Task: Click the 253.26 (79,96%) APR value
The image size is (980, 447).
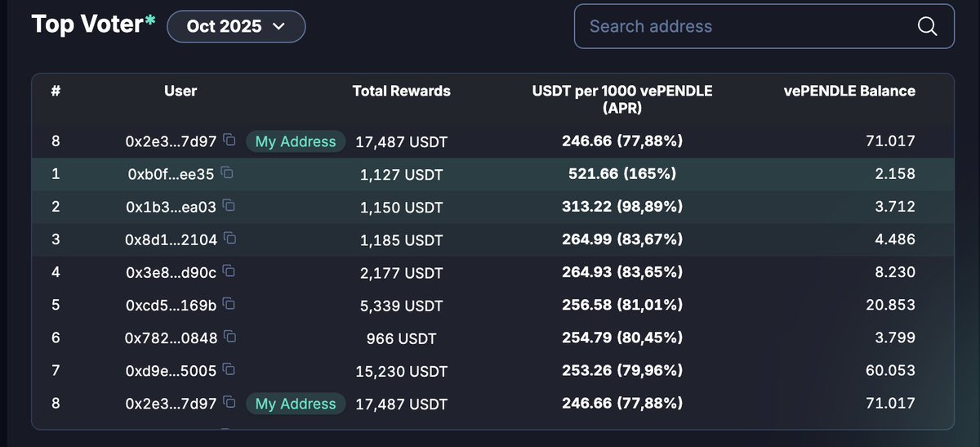Action: click(x=622, y=370)
